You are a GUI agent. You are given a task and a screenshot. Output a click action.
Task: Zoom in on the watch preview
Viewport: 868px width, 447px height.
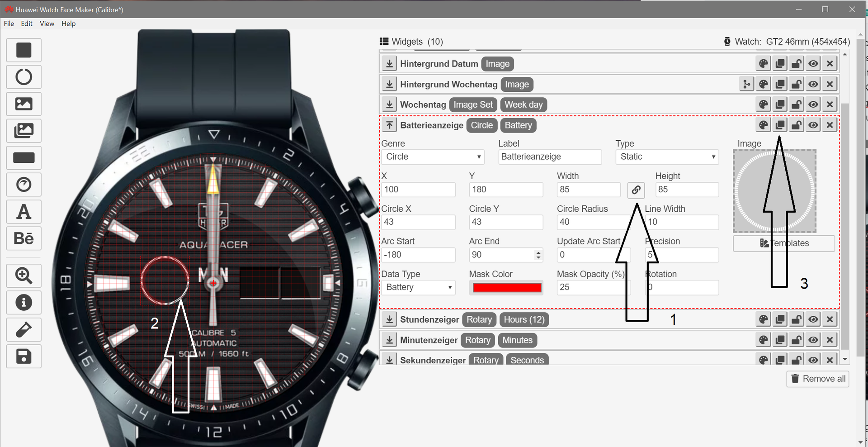click(24, 276)
